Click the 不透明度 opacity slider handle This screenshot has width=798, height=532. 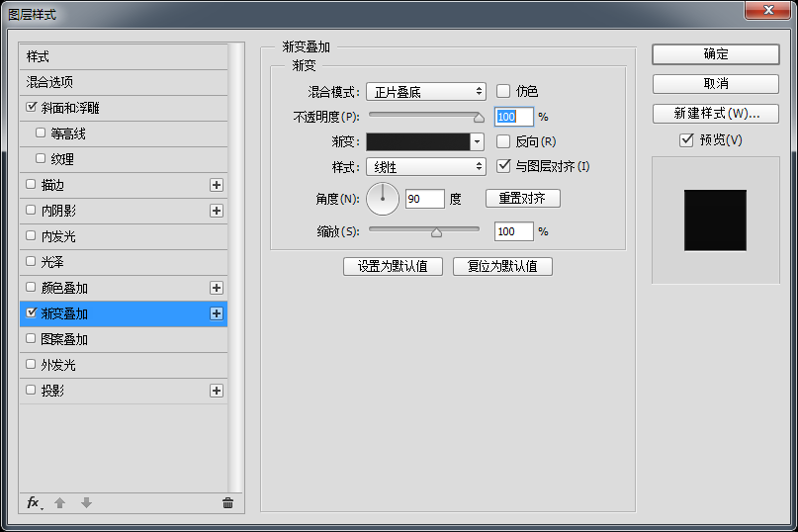point(479,118)
